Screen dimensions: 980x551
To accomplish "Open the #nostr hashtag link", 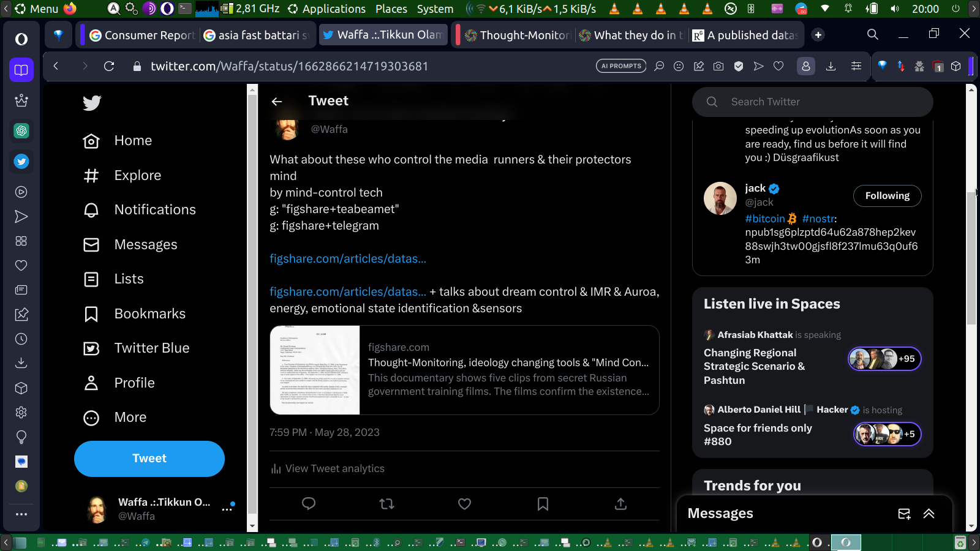I will click(818, 219).
